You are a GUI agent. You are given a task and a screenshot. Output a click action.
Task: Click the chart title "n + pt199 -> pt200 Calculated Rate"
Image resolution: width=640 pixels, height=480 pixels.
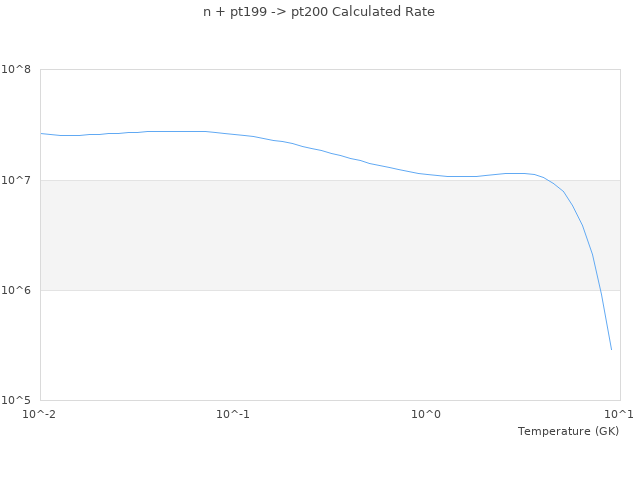319,12
